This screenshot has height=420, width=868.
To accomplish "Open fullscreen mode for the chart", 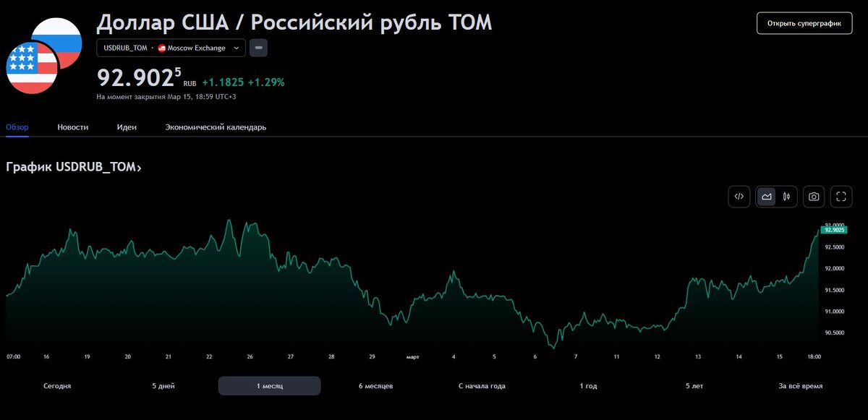I will point(841,196).
